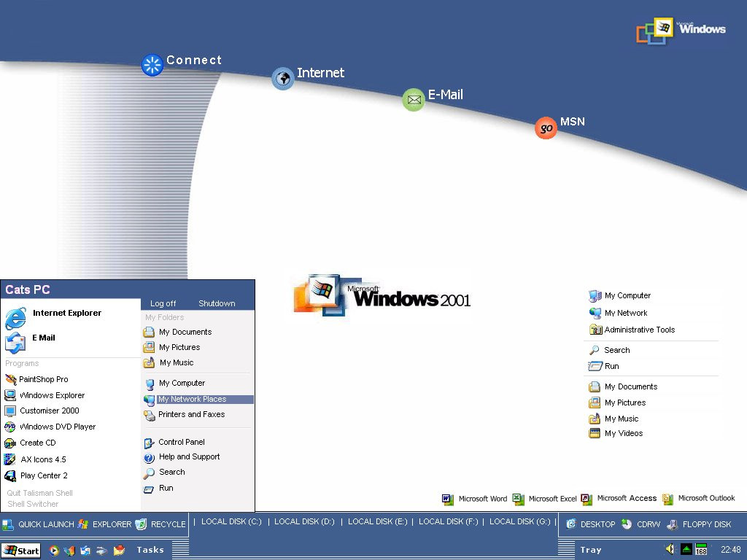
Task: Click the green eject tray icon
Action: pyautogui.click(x=686, y=550)
